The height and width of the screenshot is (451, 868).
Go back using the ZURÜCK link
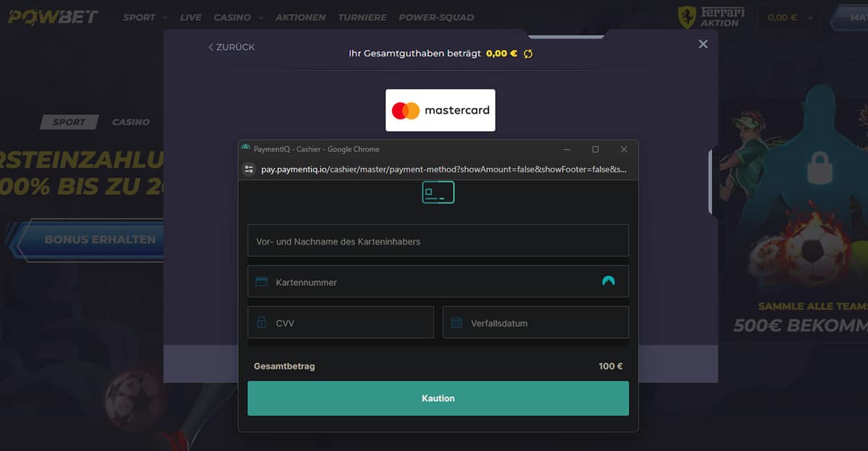tap(231, 47)
